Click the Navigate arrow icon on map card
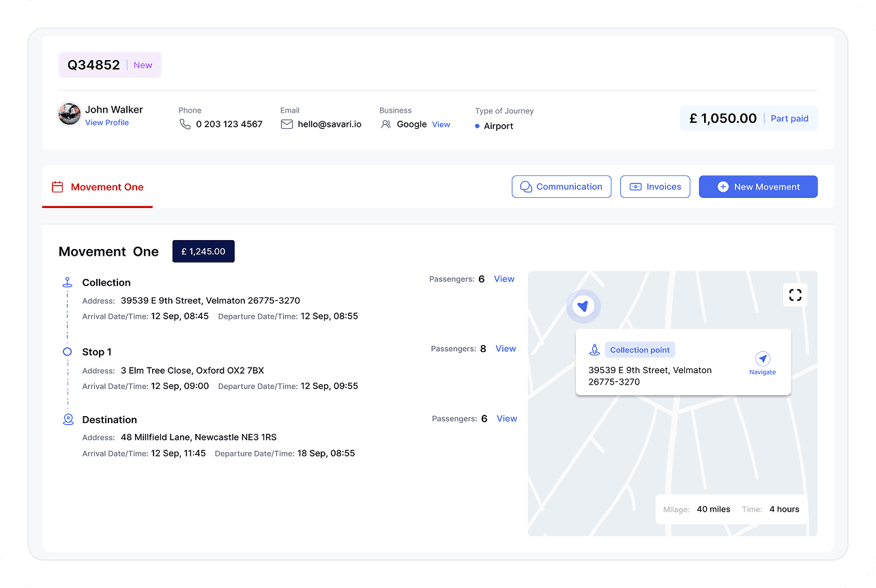This screenshot has width=876, height=588. click(763, 359)
